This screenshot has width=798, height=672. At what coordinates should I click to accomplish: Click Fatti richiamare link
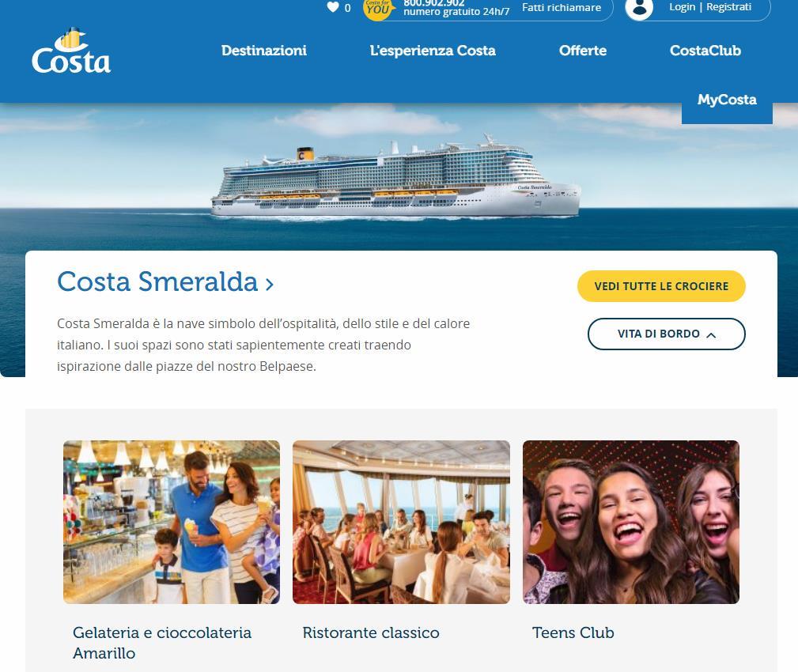(562, 8)
